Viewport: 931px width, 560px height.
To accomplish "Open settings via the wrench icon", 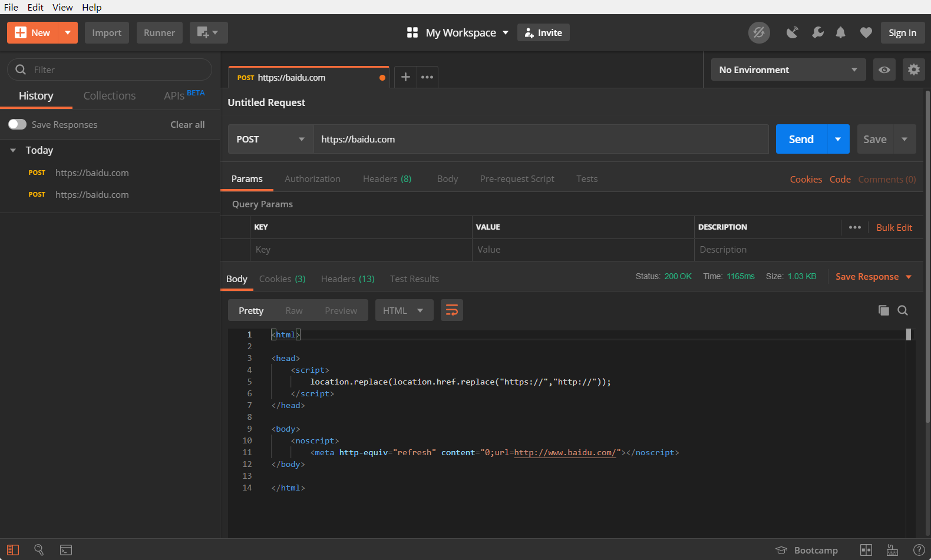I will [817, 33].
